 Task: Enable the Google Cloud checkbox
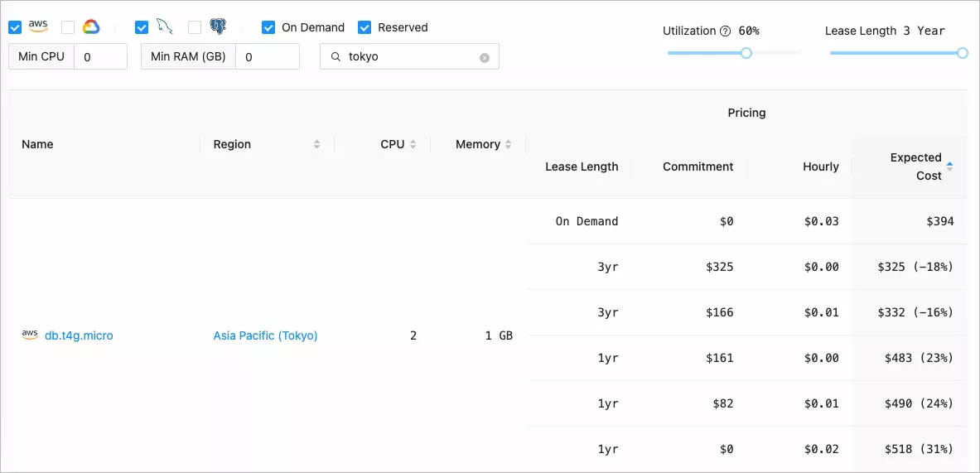tap(68, 27)
